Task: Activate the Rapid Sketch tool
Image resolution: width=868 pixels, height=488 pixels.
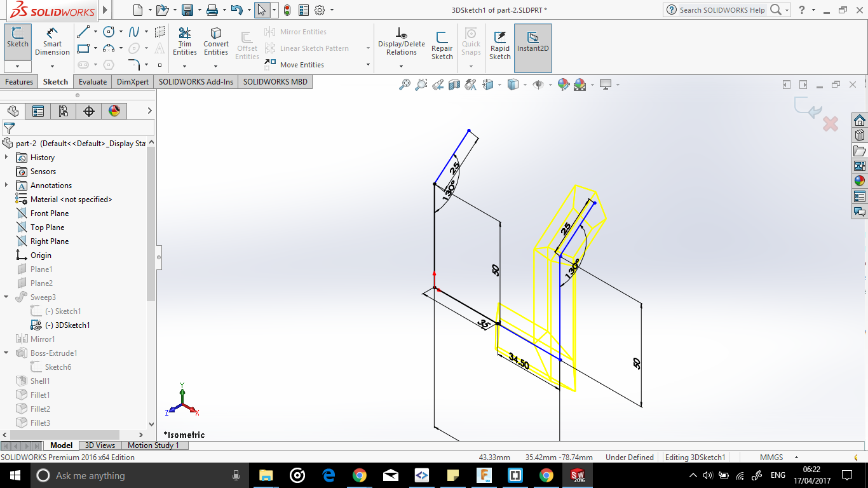Action: (x=500, y=45)
